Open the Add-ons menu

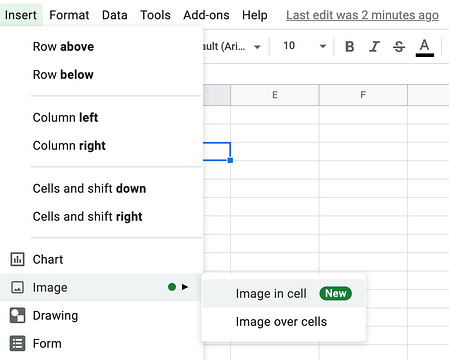[206, 15]
